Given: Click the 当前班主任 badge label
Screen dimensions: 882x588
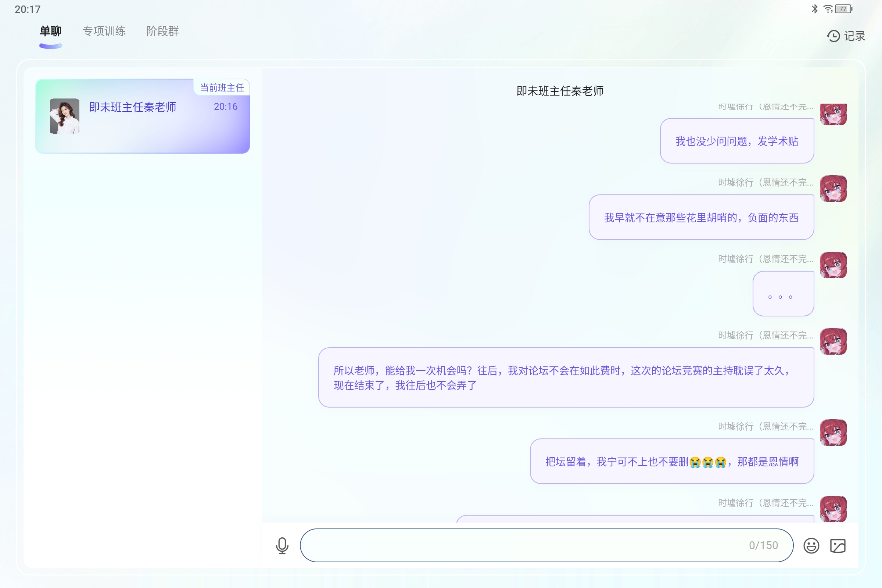Looking at the screenshot, I should click(222, 87).
